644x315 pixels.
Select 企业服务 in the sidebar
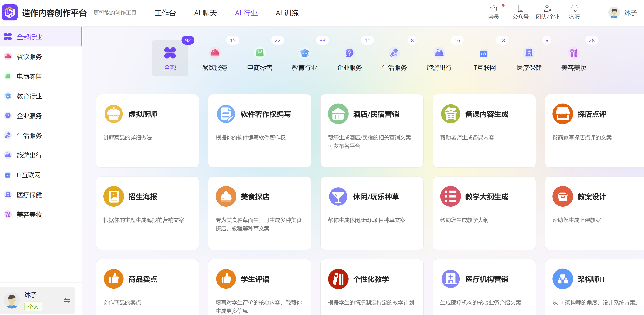(41, 116)
